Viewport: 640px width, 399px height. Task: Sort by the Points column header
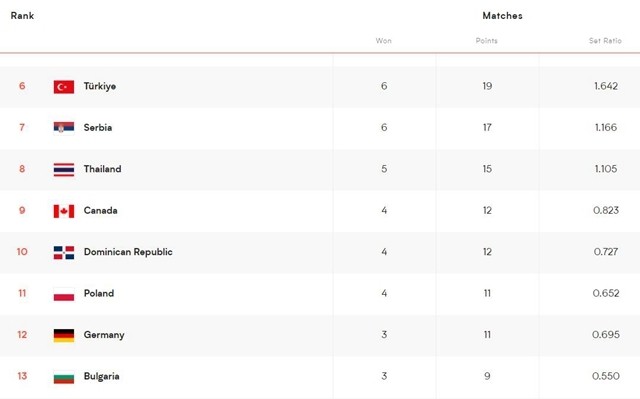pyautogui.click(x=487, y=40)
